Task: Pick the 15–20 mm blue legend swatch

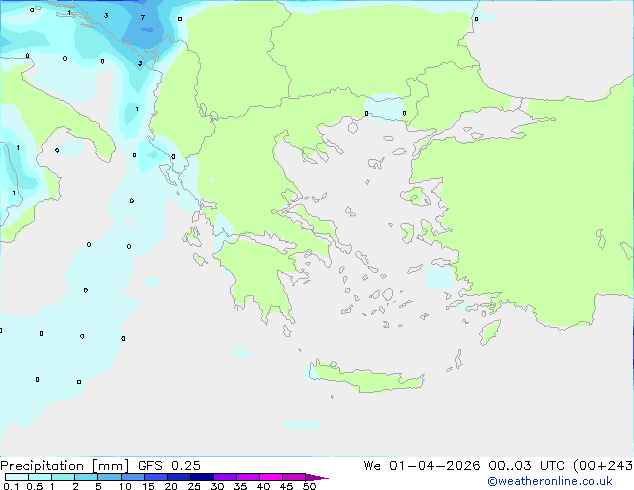Action: [155, 477]
